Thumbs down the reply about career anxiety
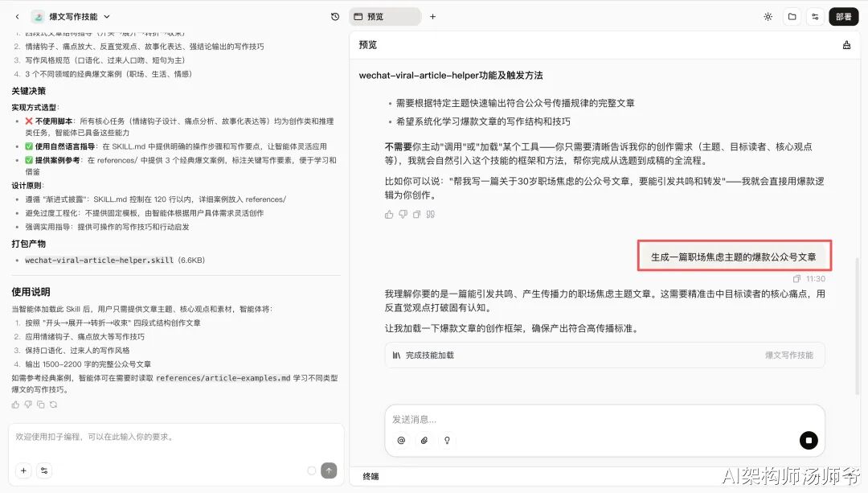The height and width of the screenshot is (493, 868). click(x=403, y=213)
